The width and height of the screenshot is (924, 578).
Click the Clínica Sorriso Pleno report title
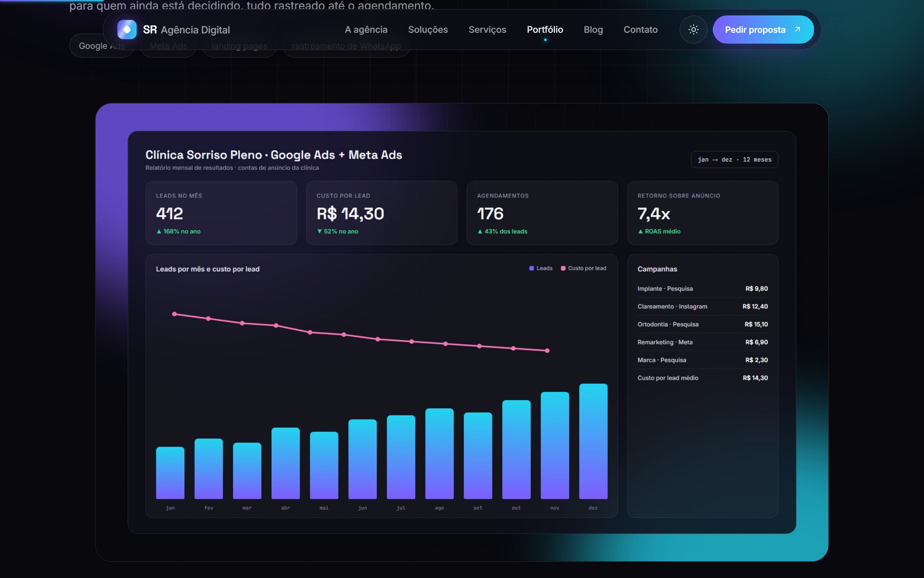(273, 155)
